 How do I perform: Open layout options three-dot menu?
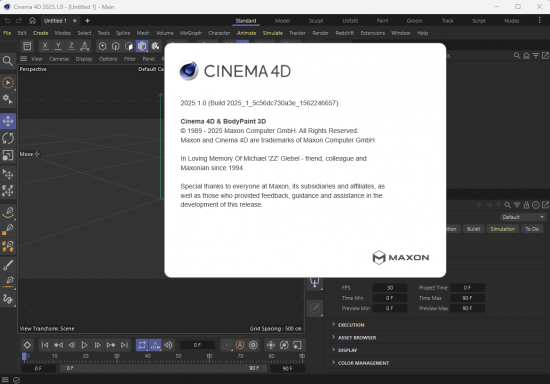[x=539, y=20]
